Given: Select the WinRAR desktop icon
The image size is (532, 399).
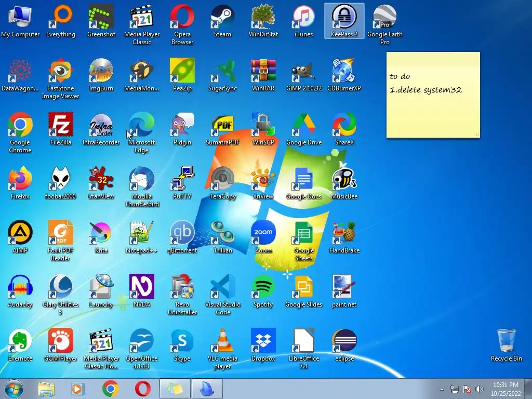Looking at the screenshot, I should click(x=263, y=75).
